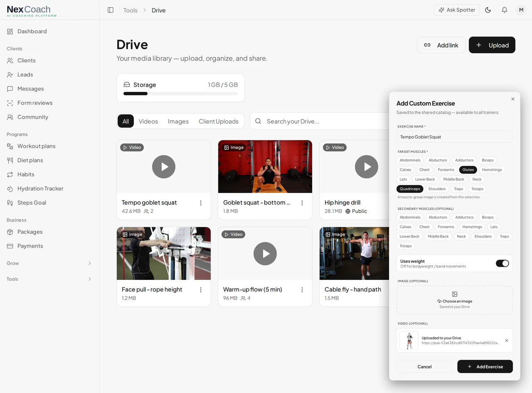Navigate to Tools in the breadcrumb
Image resolution: width=532 pixels, height=393 pixels.
click(x=130, y=10)
